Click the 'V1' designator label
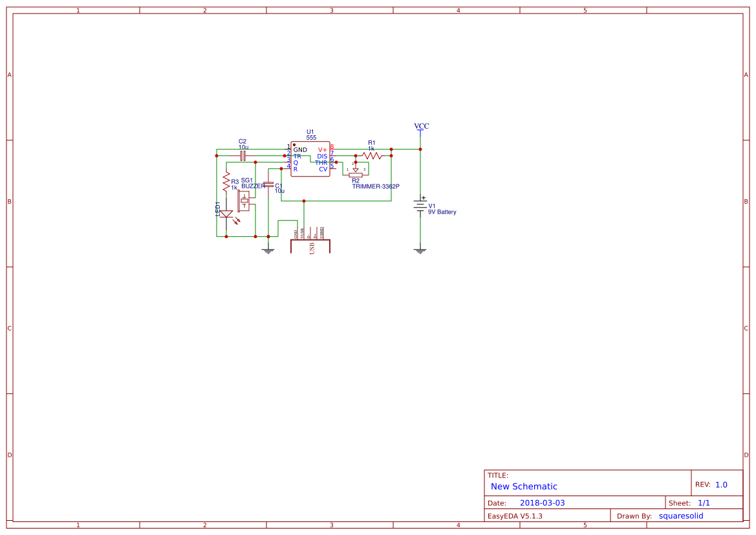This screenshot has width=756, height=535. [431, 206]
